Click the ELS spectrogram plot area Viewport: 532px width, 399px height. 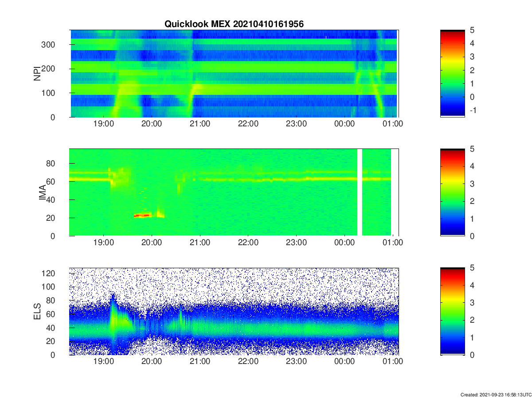(234, 311)
